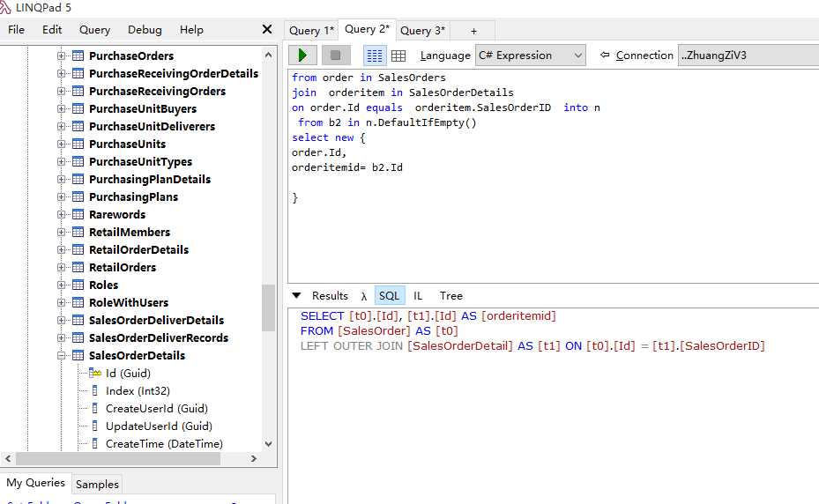This screenshot has height=504, width=819.
Task: Switch to the Query 3* tab
Action: 422,30
